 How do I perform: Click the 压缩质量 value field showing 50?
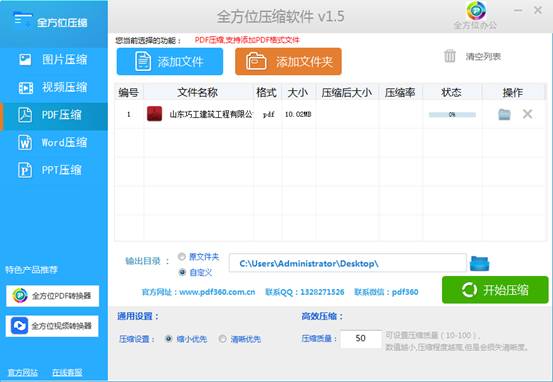point(361,339)
